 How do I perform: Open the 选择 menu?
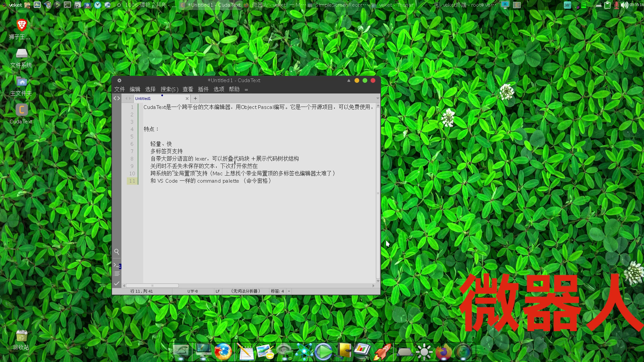point(150,89)
